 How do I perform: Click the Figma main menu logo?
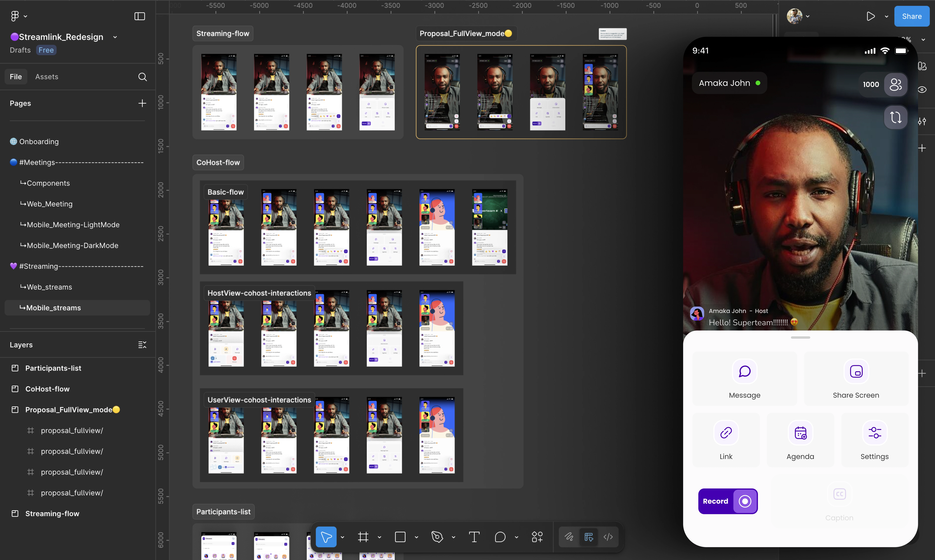point(15,16)
